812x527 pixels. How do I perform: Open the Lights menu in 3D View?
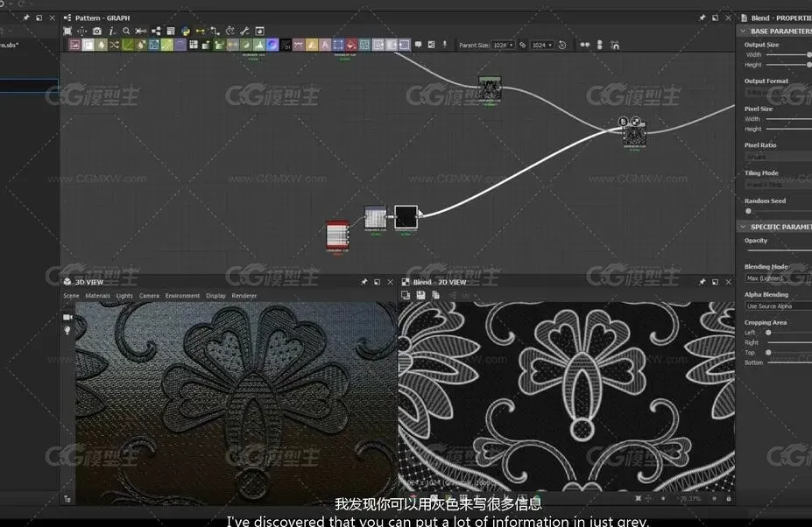click(x=124, y=296)
